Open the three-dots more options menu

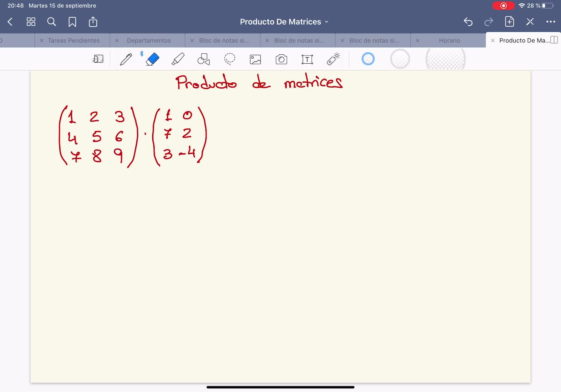[550, 22]
